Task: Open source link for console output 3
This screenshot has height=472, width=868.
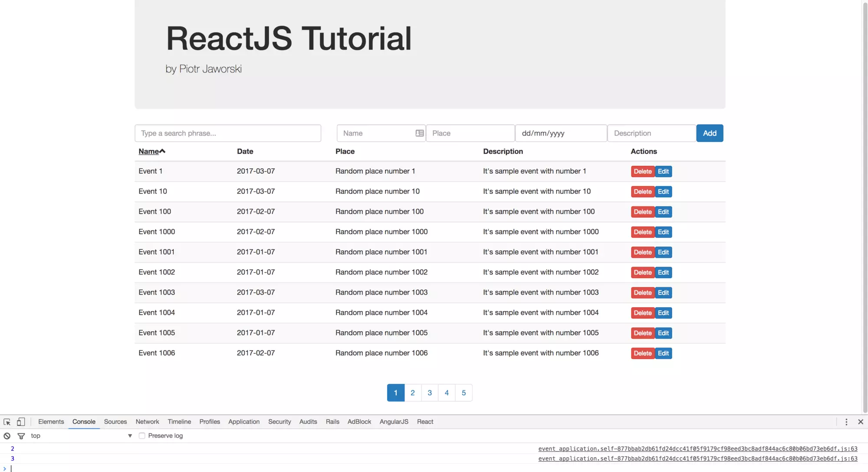Action: [x=698, y=459]
